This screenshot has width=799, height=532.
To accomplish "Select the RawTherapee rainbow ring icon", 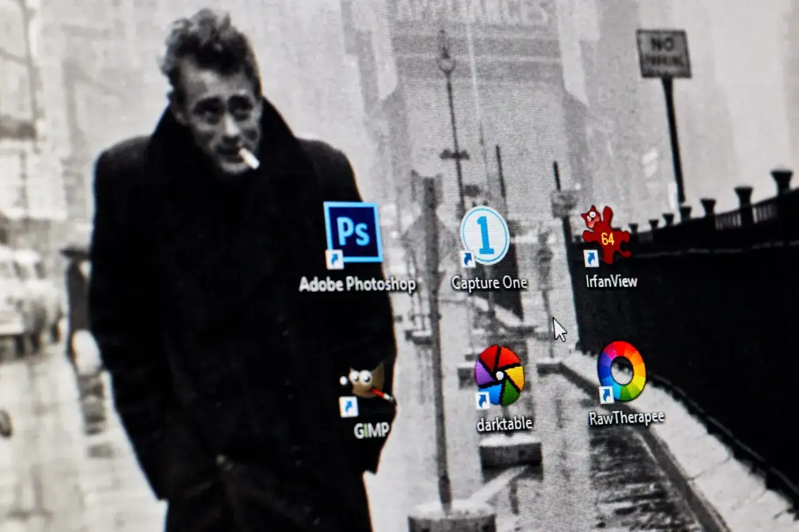I will tap(621, 371).
